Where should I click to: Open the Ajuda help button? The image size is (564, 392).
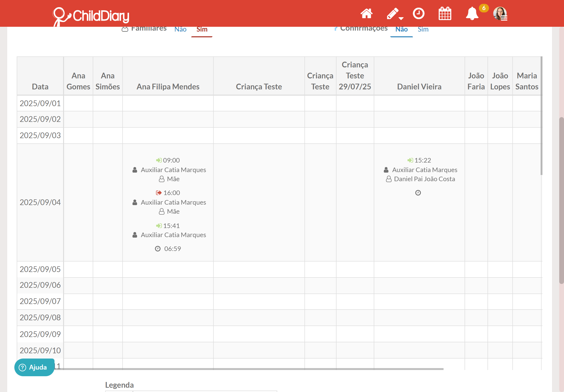click(34, 367)
